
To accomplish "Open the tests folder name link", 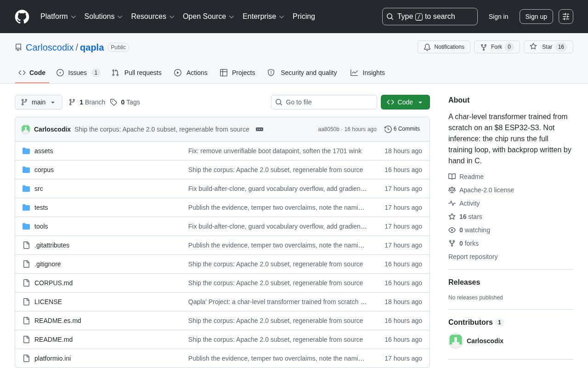I will point(41,207).
